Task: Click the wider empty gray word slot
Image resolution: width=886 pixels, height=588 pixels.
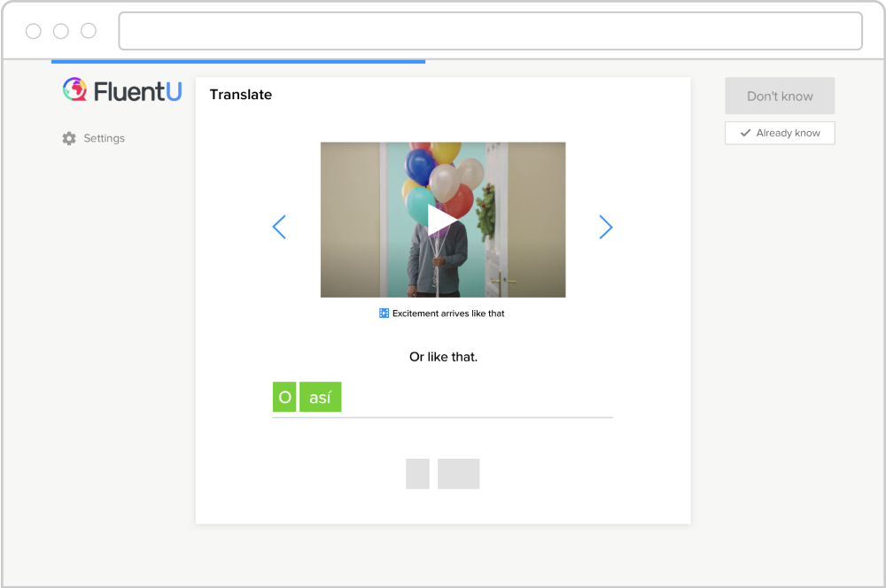Action: [458, 474]
